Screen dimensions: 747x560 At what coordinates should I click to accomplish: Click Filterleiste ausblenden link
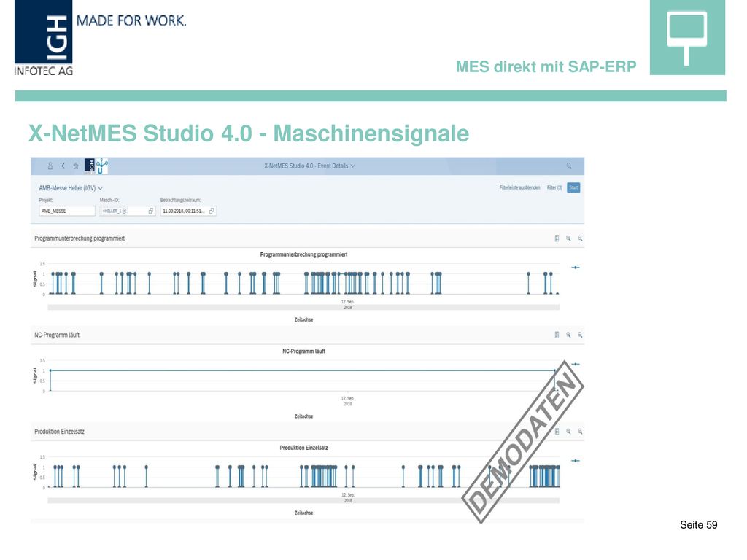(x=519, y=187)
